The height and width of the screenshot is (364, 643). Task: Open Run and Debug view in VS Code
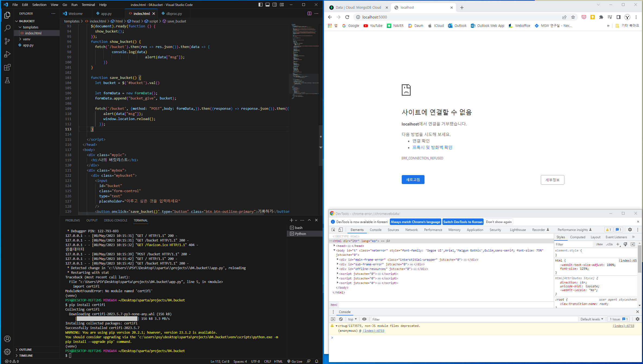tap(7, 54)
